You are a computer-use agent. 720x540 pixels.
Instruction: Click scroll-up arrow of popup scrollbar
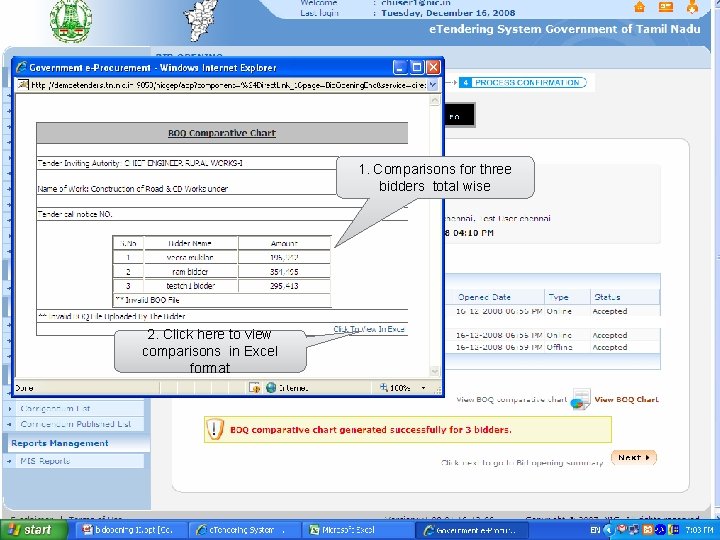pos(434,101)
